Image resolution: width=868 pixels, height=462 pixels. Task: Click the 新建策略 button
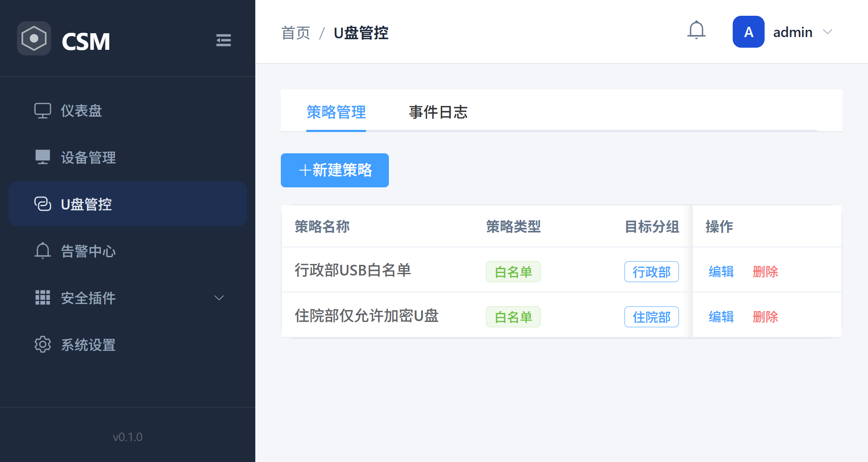(335, 170)
